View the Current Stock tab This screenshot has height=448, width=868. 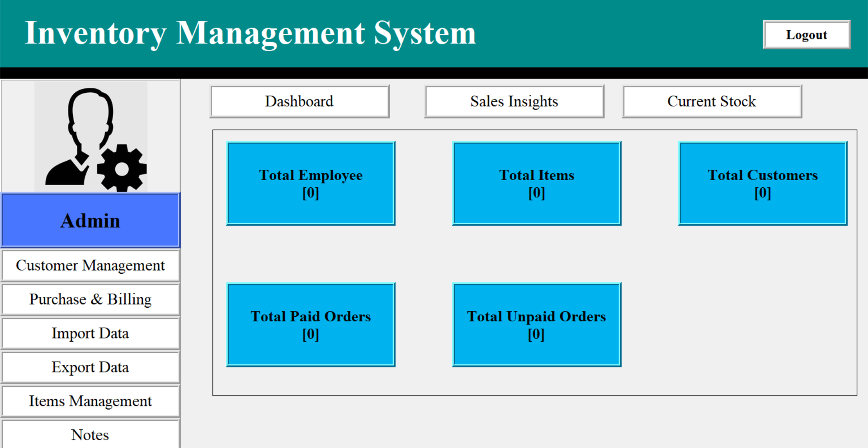712,101
